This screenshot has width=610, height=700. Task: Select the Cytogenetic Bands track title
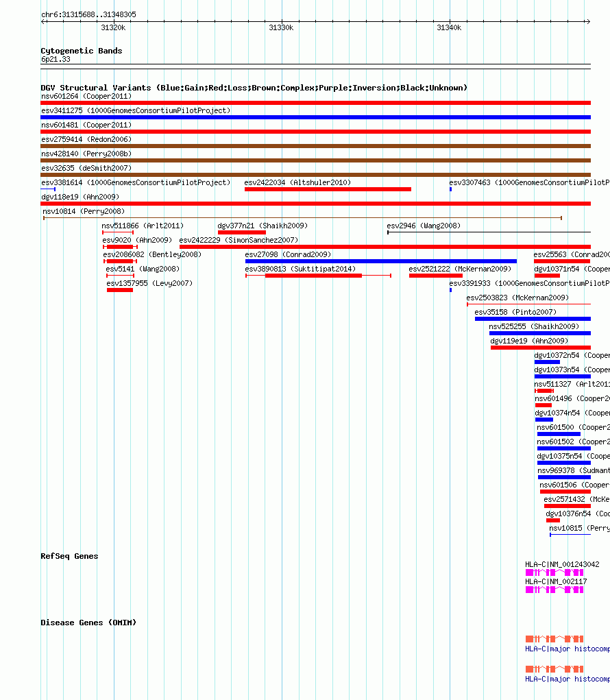tap(81, 51)
